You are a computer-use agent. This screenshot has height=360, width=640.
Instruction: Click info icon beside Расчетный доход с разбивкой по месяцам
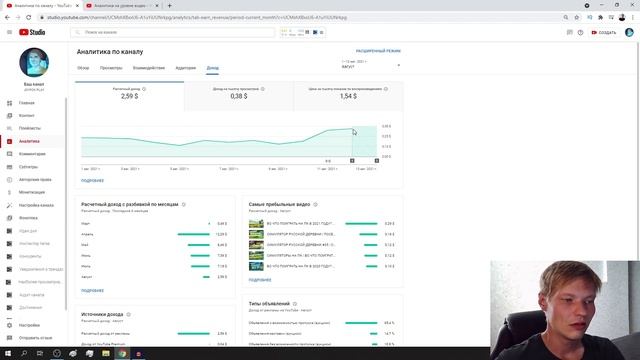[184, 204]
